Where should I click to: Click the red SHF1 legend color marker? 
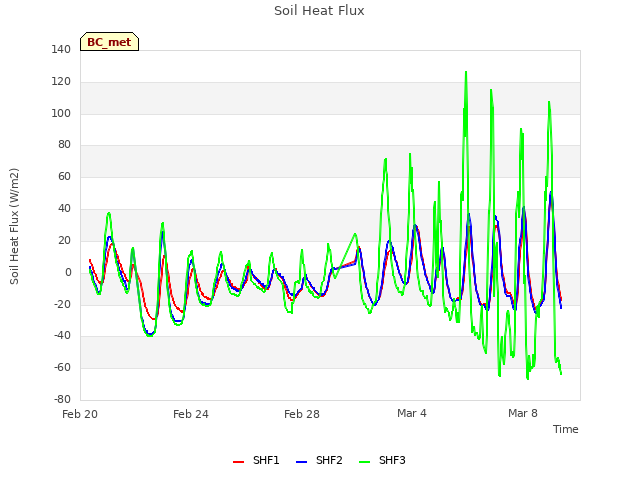point(238,462)
